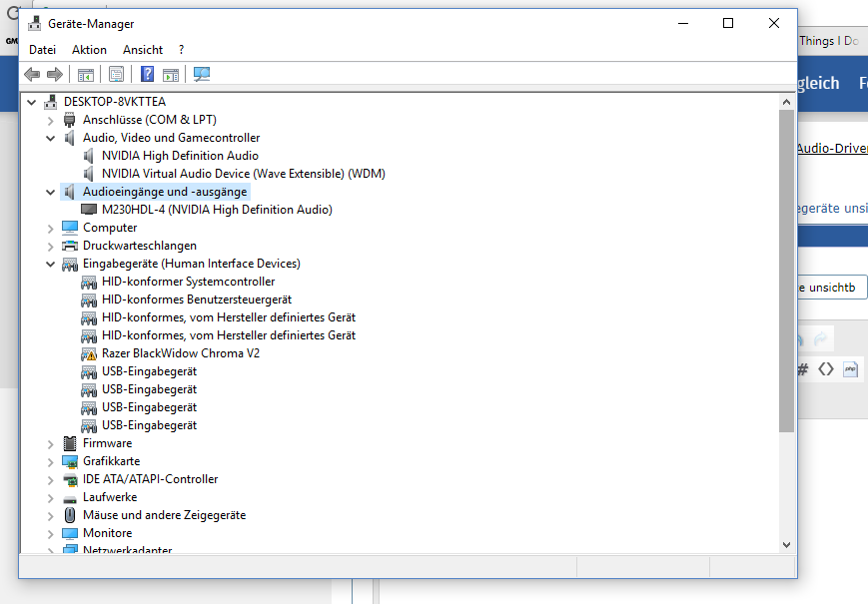This screenshot has width=868, height=604.
Task: Click the Geräte-Manager title bar icon
Action: [34, 23]
